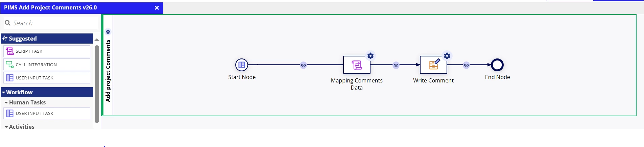This screenshot has height=147, width=644.
Task: Click the link connector before End Node
Action: coord(466,65)
